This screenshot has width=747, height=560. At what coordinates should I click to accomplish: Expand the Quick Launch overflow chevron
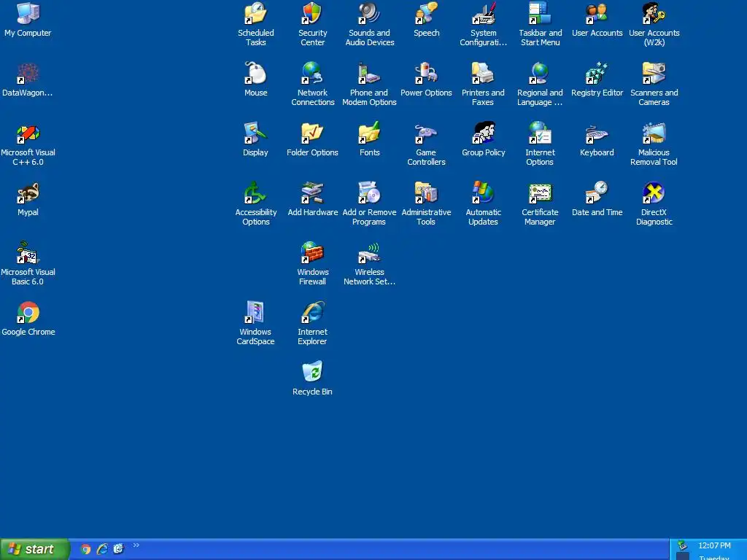136,545
